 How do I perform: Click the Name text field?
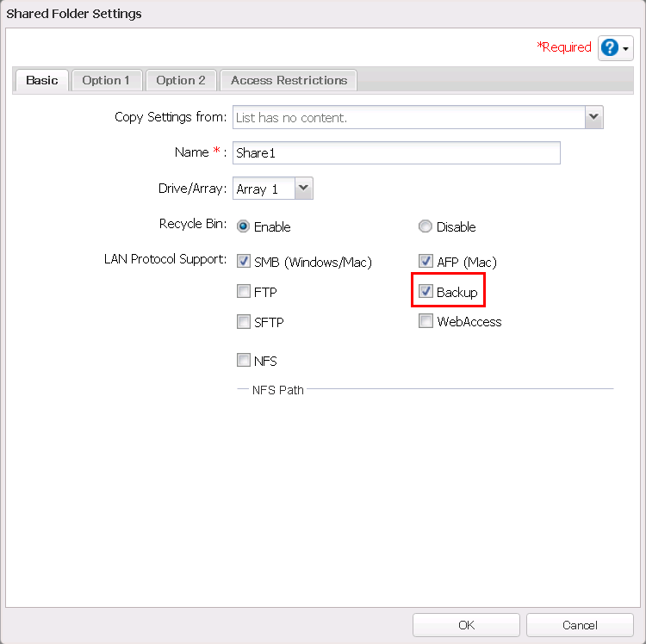pos(396,152)
